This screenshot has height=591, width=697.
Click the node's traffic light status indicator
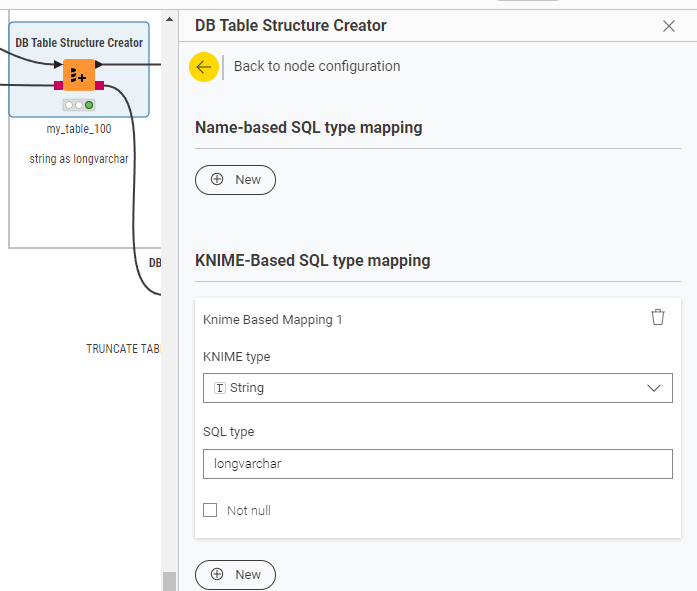(78, 104)
